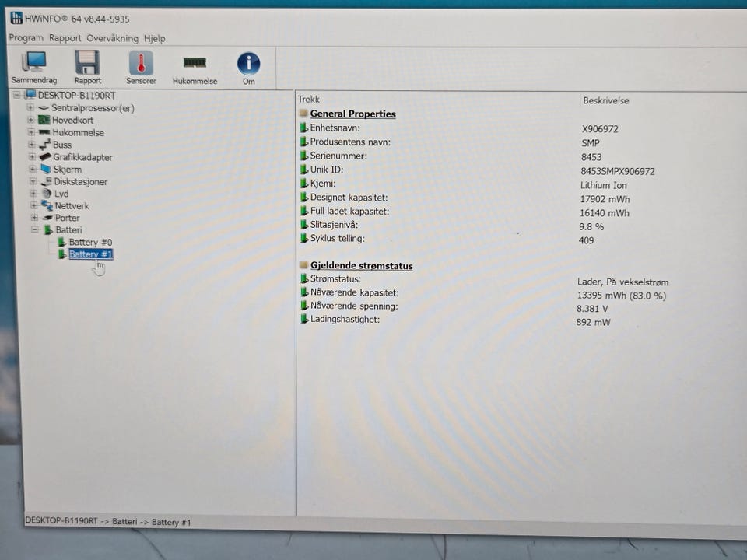
Task: Click the Sentralprosessor(er) chip icon
Action: pyautogui.click(x=44, y=108)
